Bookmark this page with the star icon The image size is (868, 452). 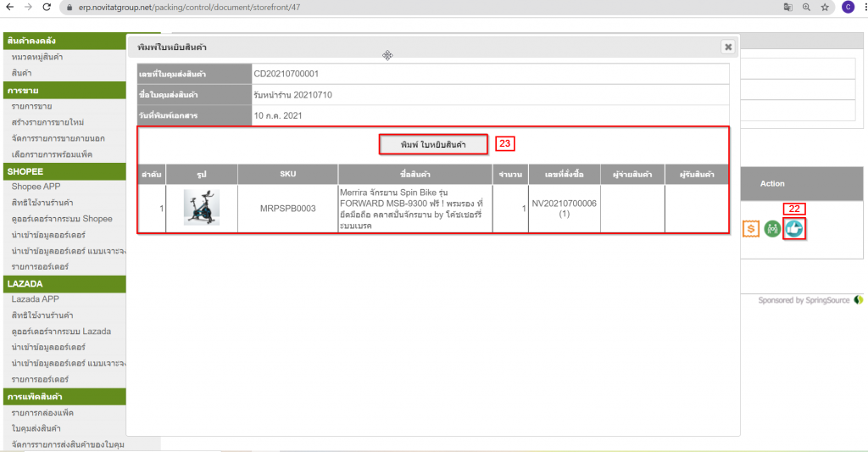tap(823, 7)
